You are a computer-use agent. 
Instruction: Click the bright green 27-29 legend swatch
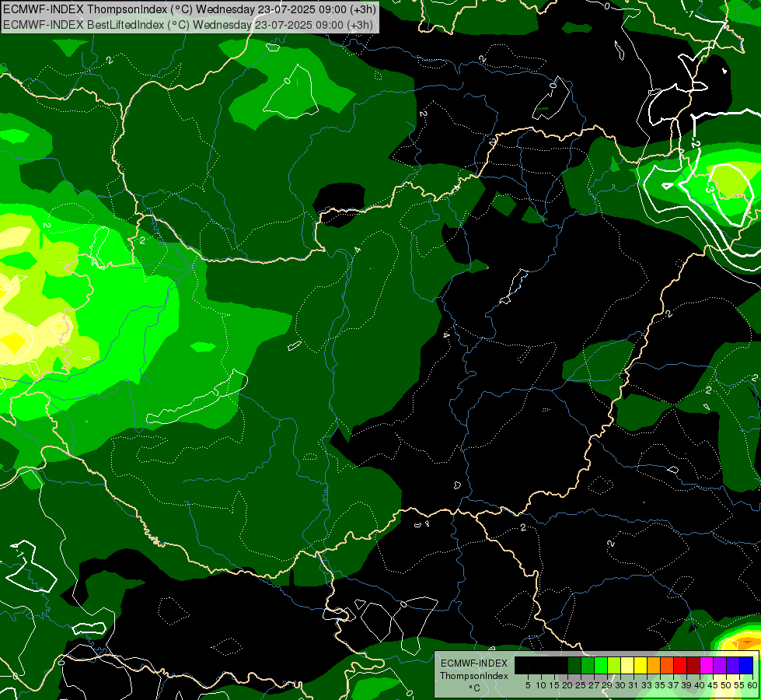click(x=600, y=665)
